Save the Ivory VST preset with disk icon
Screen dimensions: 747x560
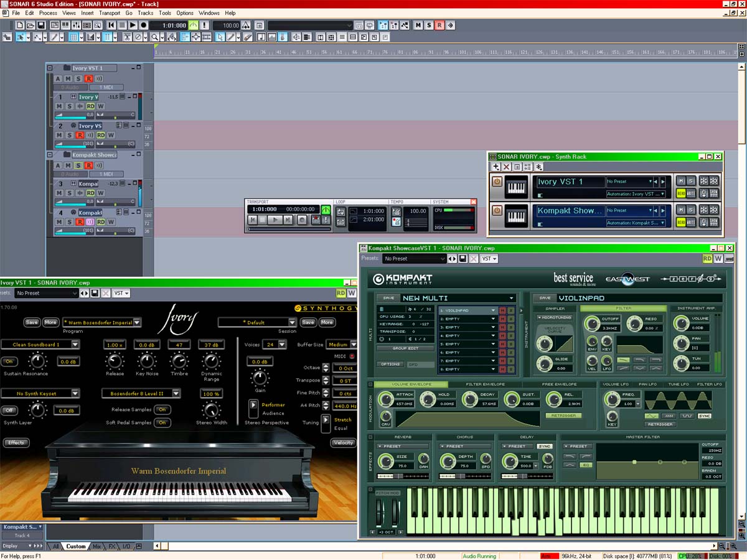(95, 293)
